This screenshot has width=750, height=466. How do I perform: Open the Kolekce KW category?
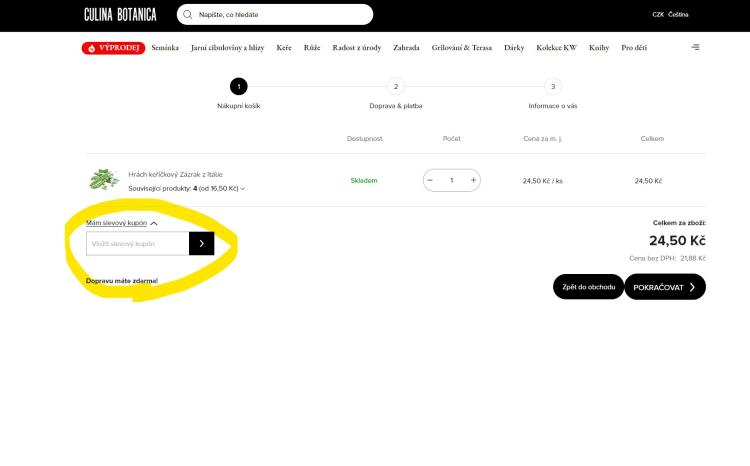pyautogui.click(x=556, y=47)
